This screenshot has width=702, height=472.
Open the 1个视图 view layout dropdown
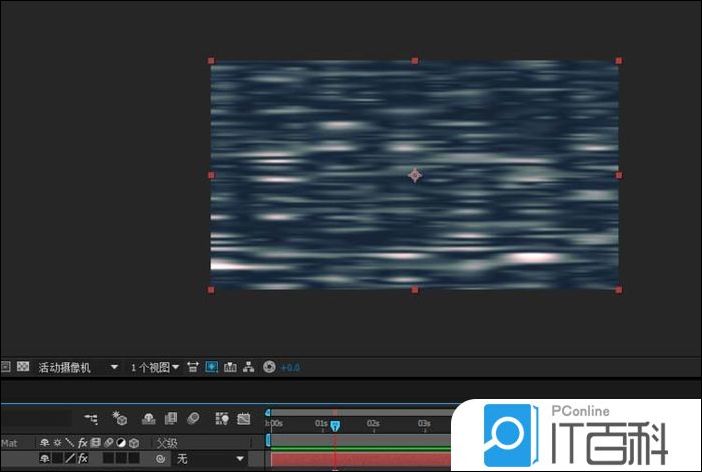(154, 368)
